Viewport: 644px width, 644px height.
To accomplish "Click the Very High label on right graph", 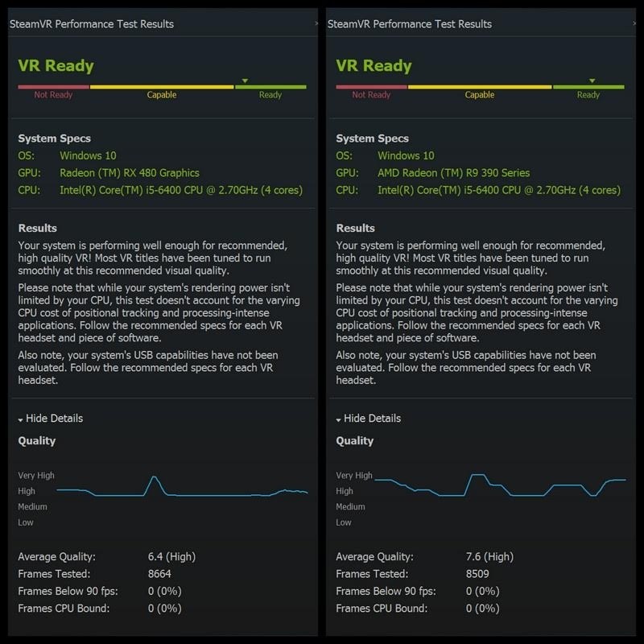I will tap(354, 475).
